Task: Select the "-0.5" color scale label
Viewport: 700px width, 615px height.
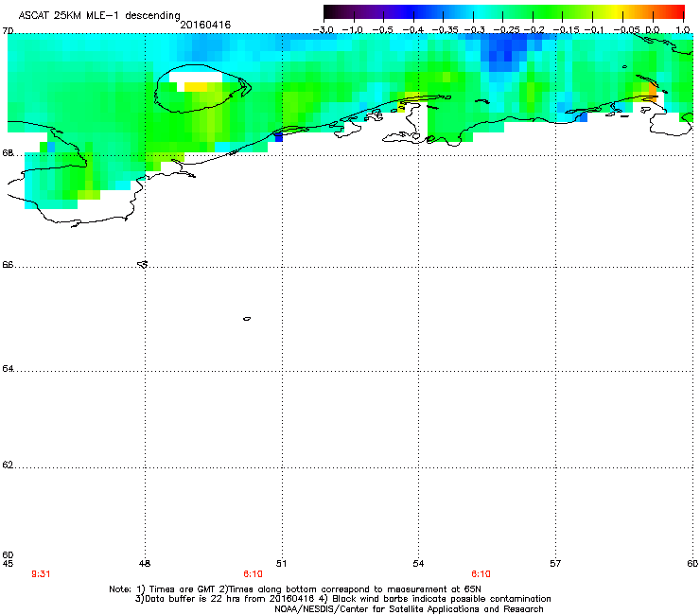Action: (x=382, y=30)
